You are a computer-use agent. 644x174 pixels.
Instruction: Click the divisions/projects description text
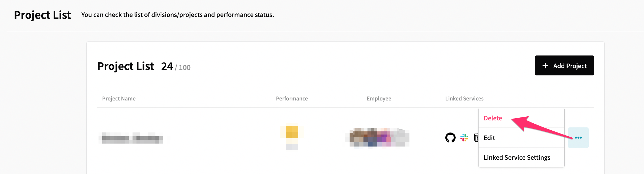point(178,15)
